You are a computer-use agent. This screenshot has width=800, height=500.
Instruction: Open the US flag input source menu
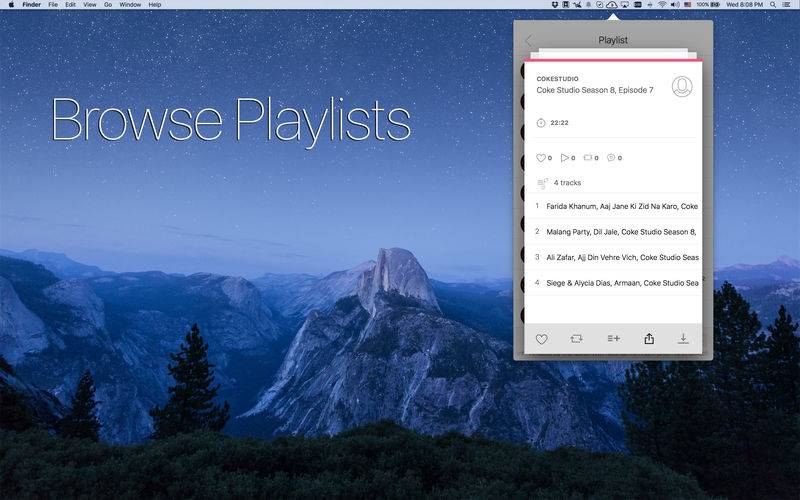(687, 5)
